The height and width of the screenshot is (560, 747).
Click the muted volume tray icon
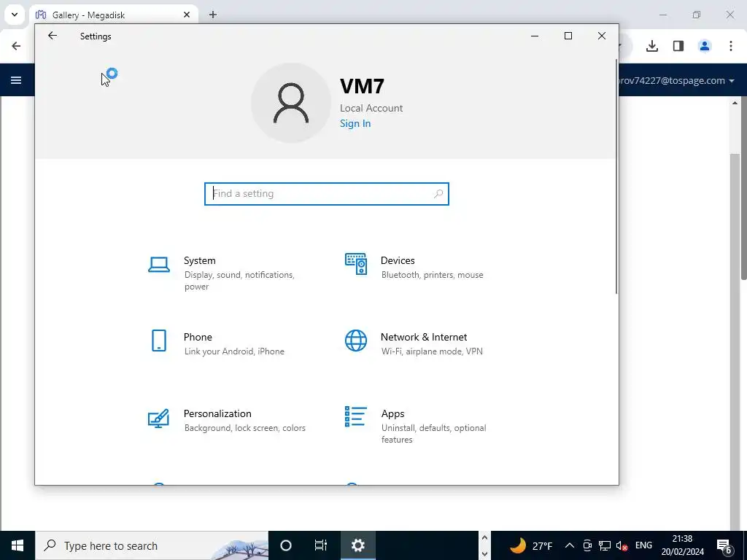tap(622, 545)
